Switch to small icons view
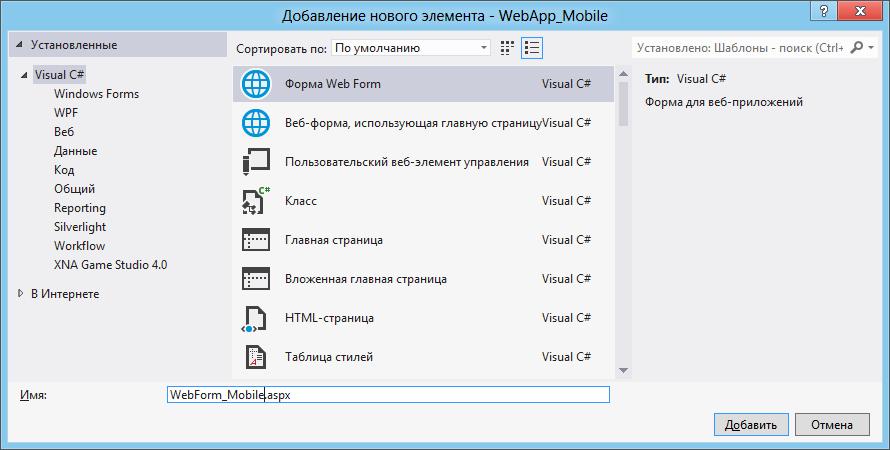Screen dimensions: 890x450 pyautogui.click(x=508, y=47)
